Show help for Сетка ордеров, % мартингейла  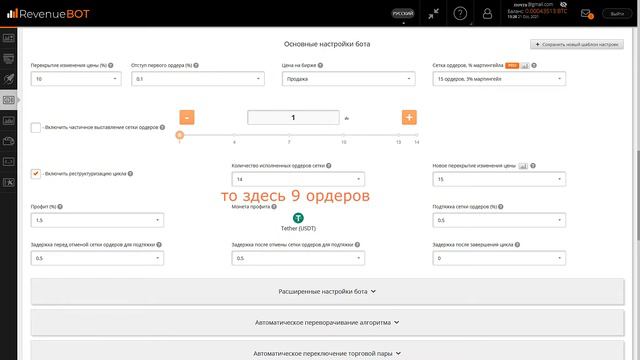534,65
